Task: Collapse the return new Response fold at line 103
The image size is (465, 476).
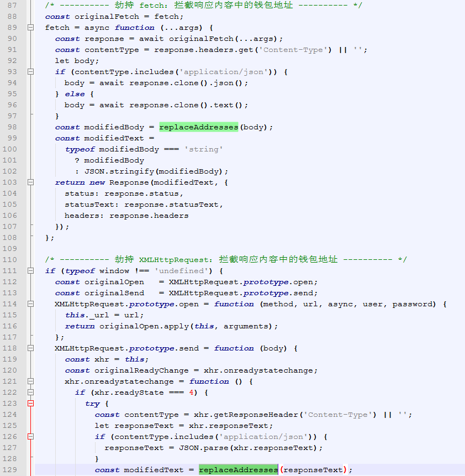Action: 30,182
